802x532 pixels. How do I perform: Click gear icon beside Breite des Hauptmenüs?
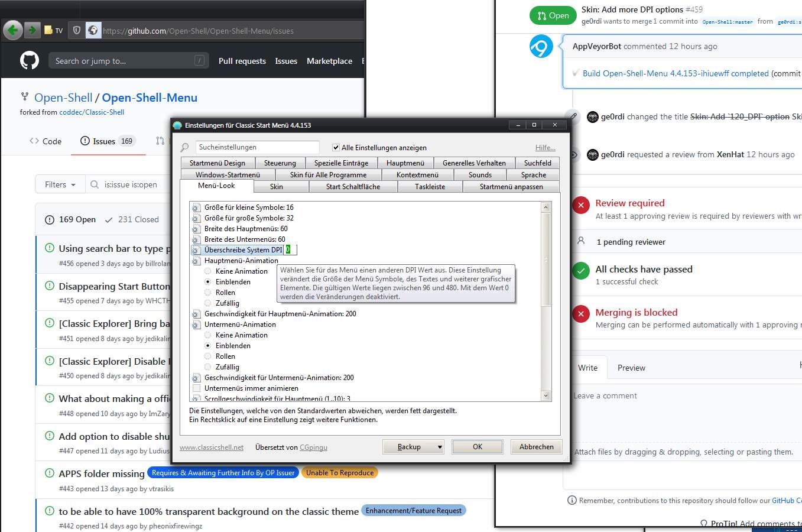point(196,229)
